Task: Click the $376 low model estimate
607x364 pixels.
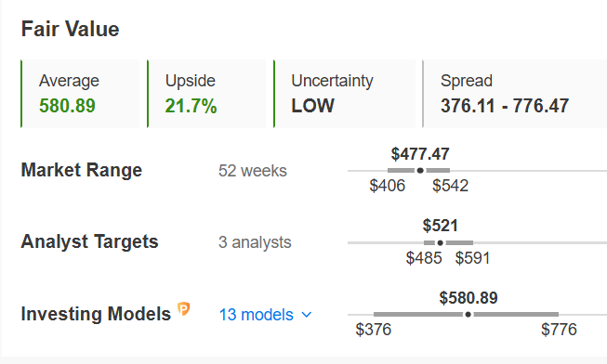Action: [374, 330]
